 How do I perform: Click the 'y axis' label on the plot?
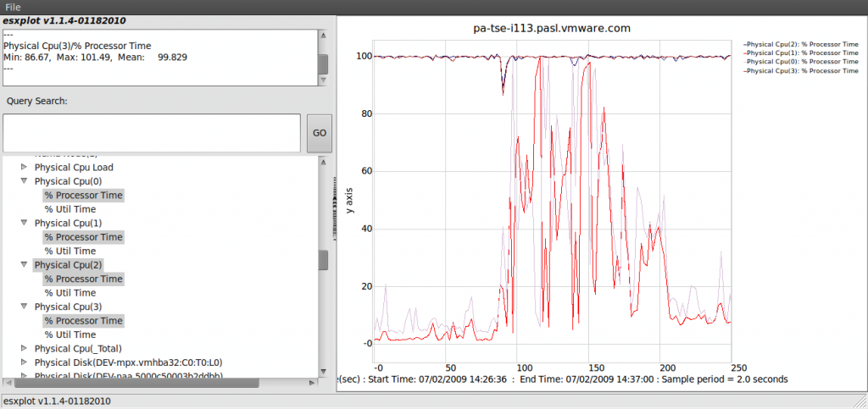(x=349, y=201)
